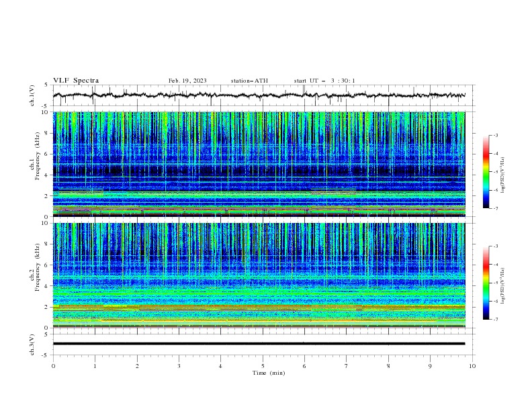Click ch.1 color bar tick "-3"

496,135
